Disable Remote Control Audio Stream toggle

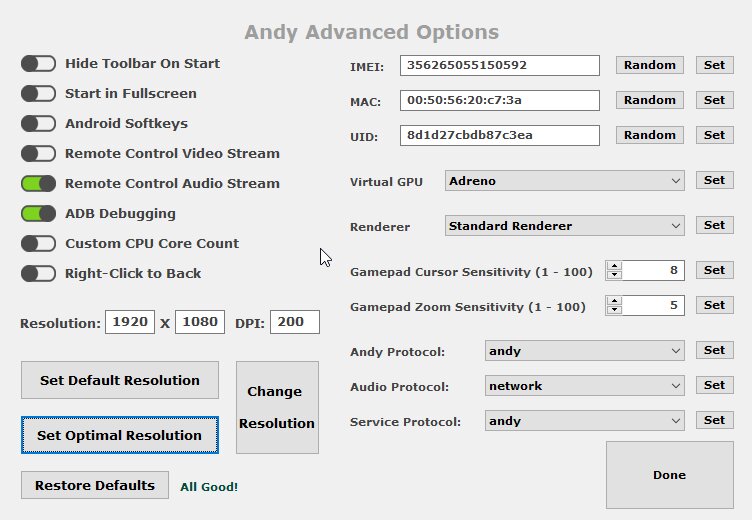click(x=38, y=183)
